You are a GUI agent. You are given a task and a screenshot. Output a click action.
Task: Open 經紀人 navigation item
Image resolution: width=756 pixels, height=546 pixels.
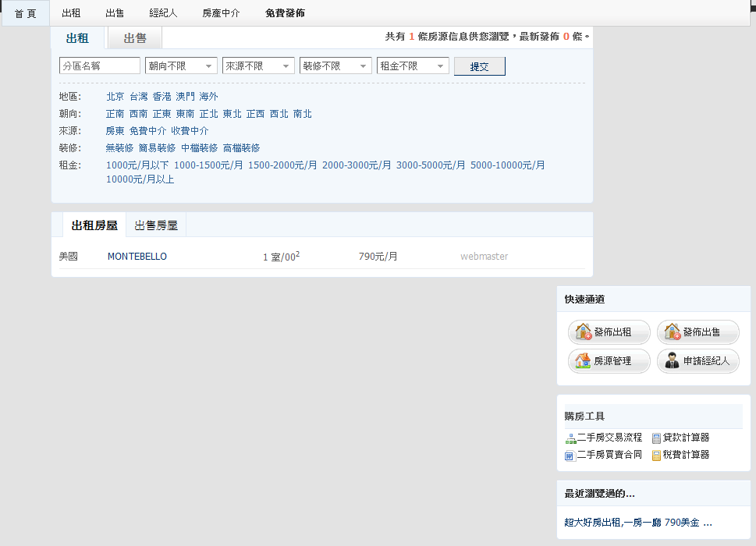pos(163,13)
